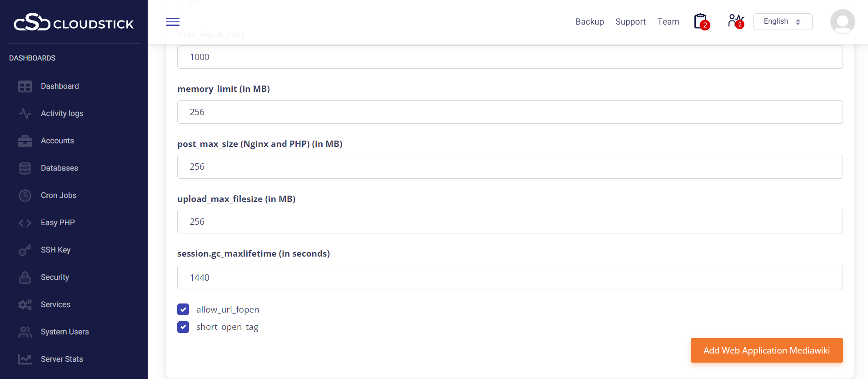Open the user profile avatar
Viewport: 868px width, 379px height.
coord(842,22)
